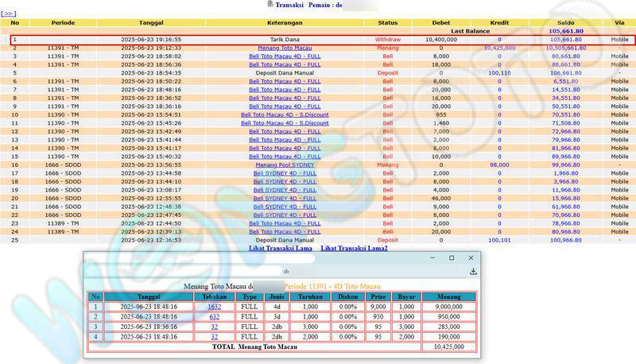Open the Menang Pool SYDNEY link
Screen dimensions: 636x364
tap(285, 165)
